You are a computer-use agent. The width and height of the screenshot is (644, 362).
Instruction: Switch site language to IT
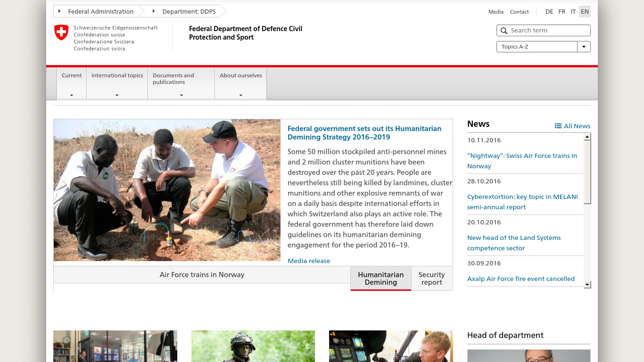point(573,12)
